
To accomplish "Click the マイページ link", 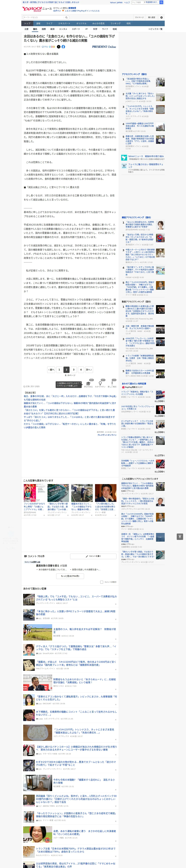I will click(x=139, y=17).
